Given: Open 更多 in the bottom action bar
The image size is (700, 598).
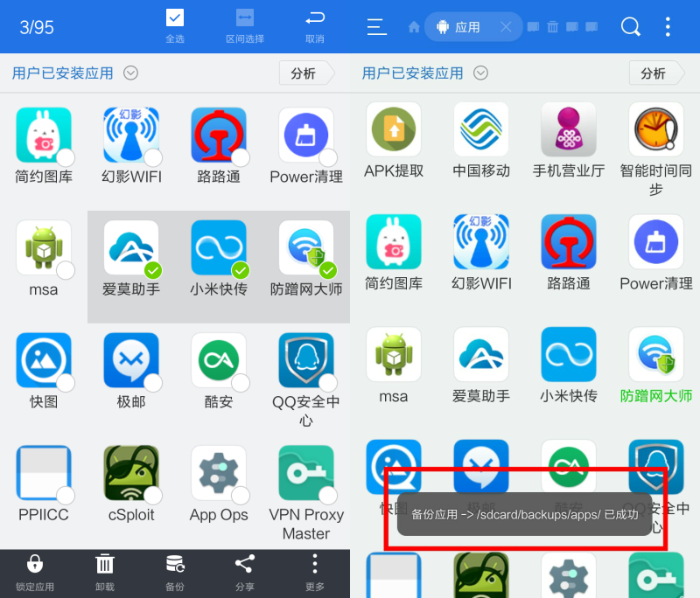Looking at the screenshot, I should [x=315, y=574].
